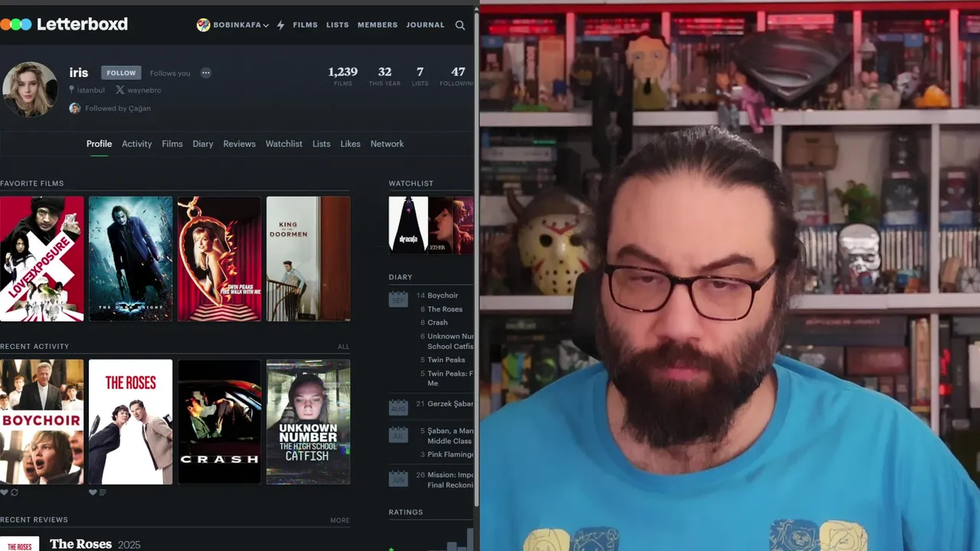The height and width of the screenshot is (551, 980).
Task: Open the RATINGS section heading
Action: 406,513
